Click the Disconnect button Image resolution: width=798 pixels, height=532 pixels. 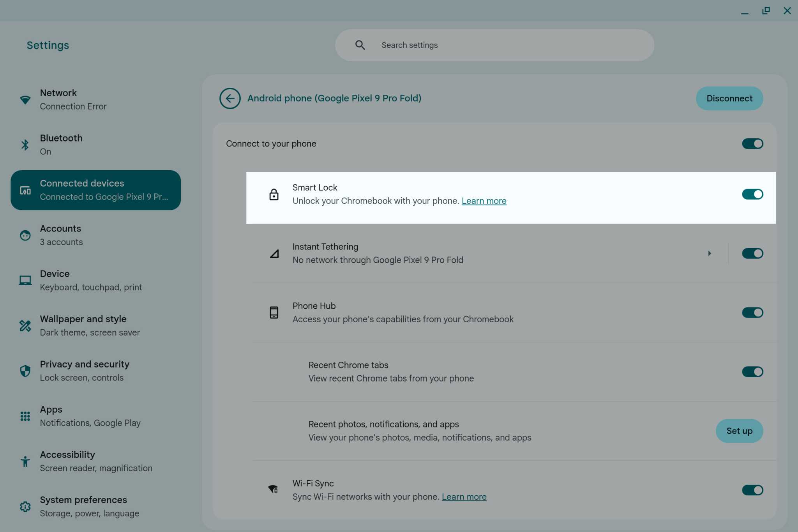[x=729, y=98]
